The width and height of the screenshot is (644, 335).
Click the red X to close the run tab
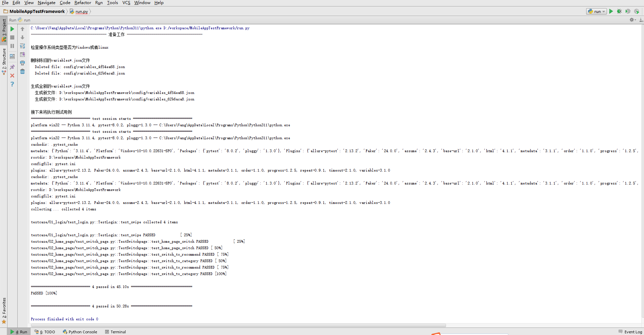click(12, 76)
